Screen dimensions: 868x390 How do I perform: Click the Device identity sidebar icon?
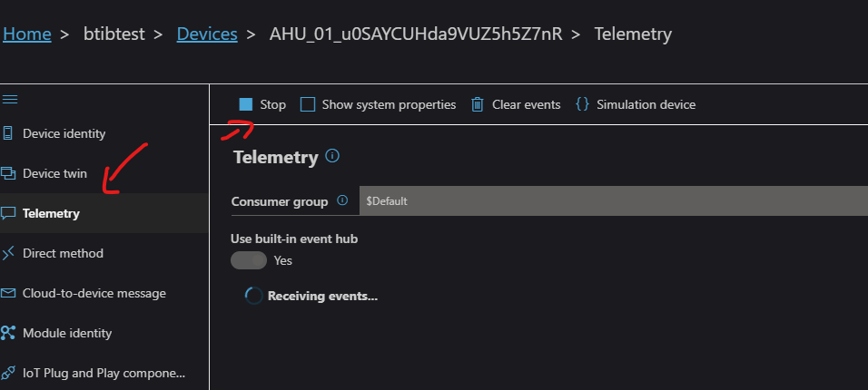pyautogui.click(x=8, y=133)
